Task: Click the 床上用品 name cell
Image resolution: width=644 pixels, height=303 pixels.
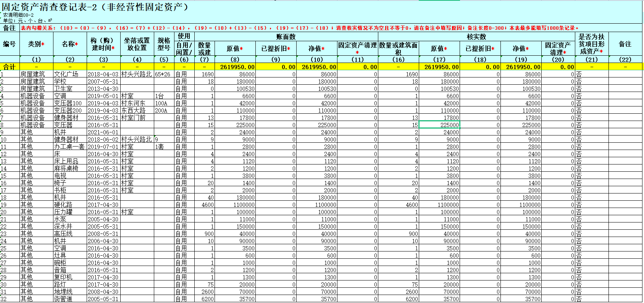Action: point(70,161)
